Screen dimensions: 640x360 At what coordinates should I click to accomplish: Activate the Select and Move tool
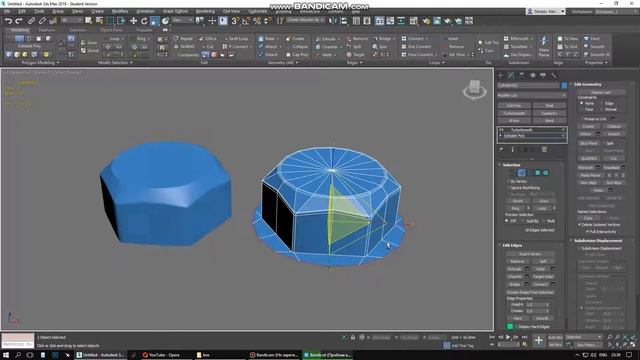tap(133, 21)
